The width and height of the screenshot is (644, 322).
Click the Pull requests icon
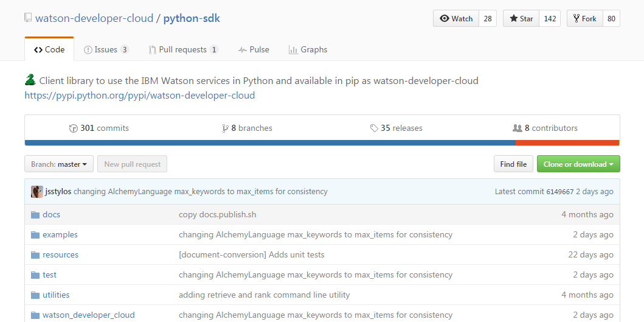pos(153,50)
